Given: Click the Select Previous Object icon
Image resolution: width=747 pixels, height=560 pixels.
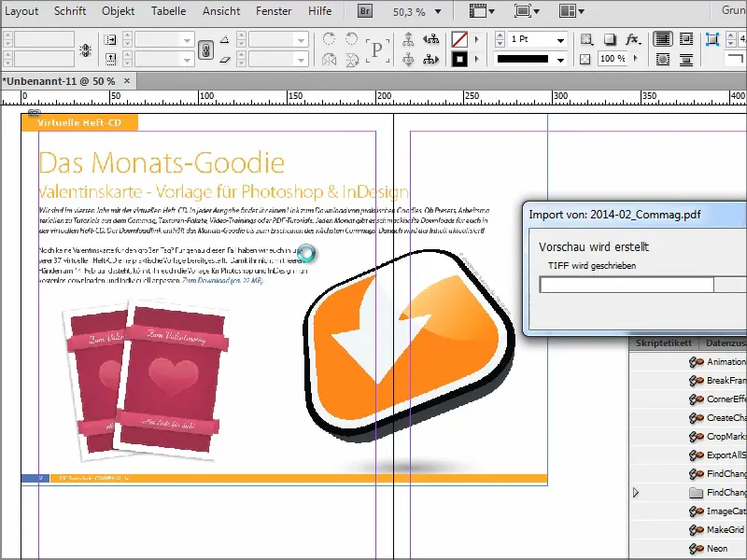Looking at the screenshot, I should tap(430, 39).
